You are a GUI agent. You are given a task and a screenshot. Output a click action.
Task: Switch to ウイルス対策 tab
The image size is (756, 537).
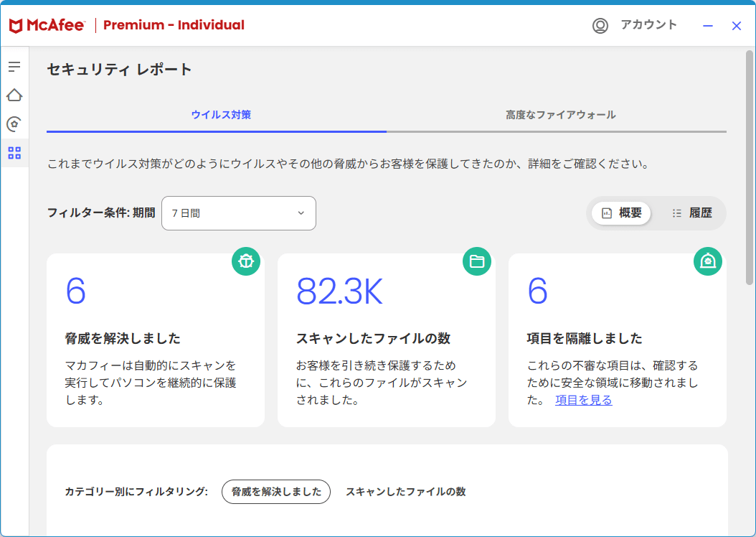tap(221, 115)
